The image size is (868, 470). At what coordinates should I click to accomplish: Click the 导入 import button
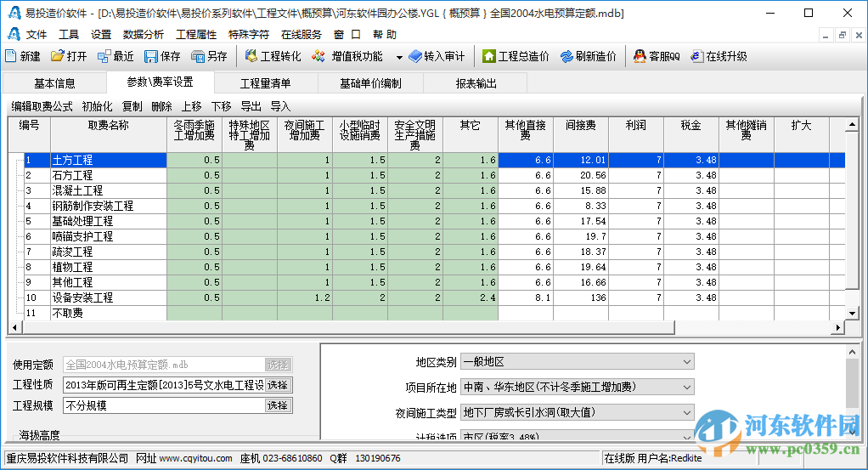pyautogui.click(x=280, y=106)
